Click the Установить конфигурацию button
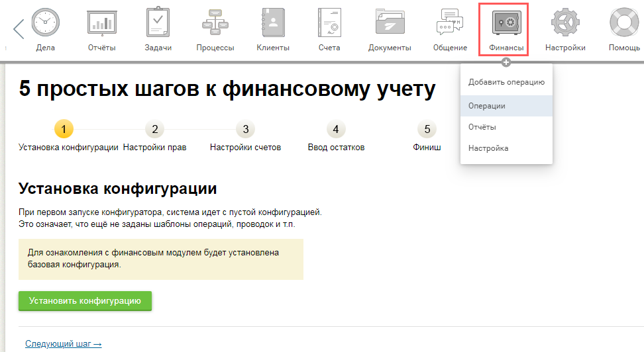The image size is (644, 352). (x=85, y=300)
